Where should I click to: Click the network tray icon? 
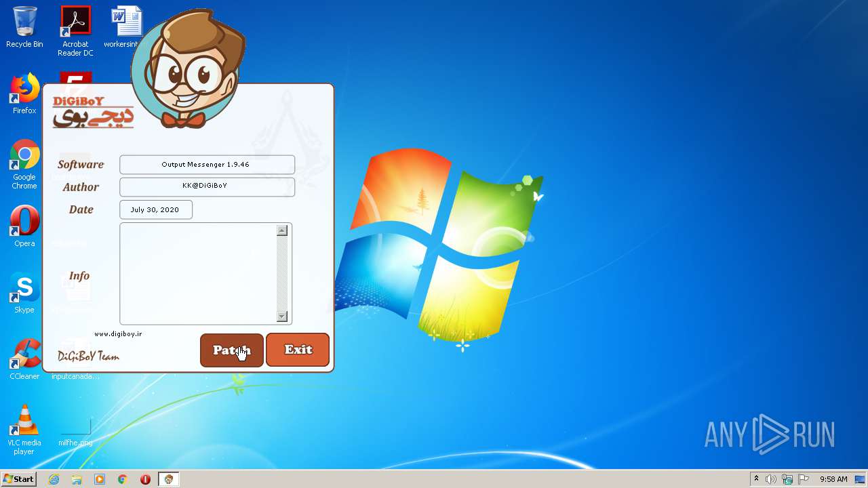[x=787, y=479]
